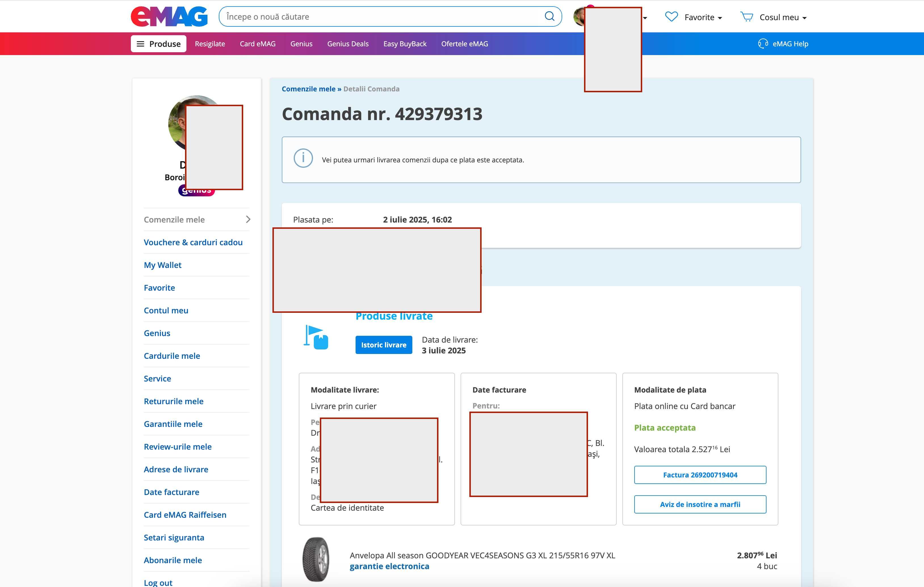Open Review-urile mele sidebar link
The width and height of the screenshot is (924, 587).
click(x=178, y=446)
